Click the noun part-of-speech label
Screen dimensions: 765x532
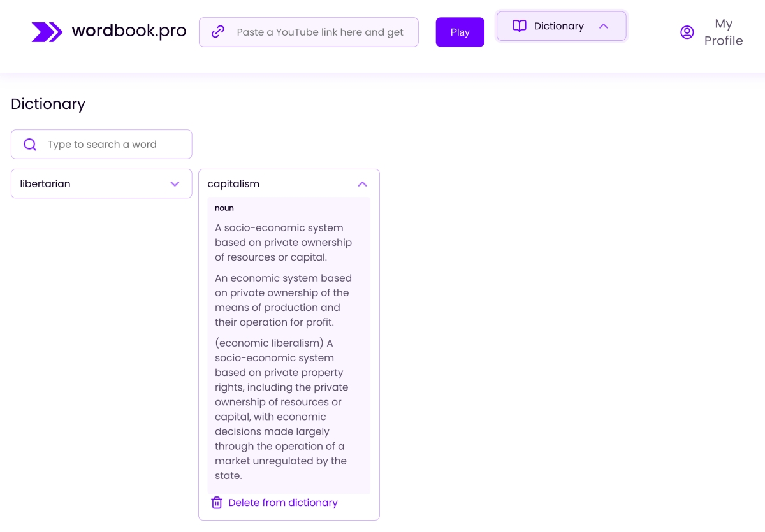point(224,208)
